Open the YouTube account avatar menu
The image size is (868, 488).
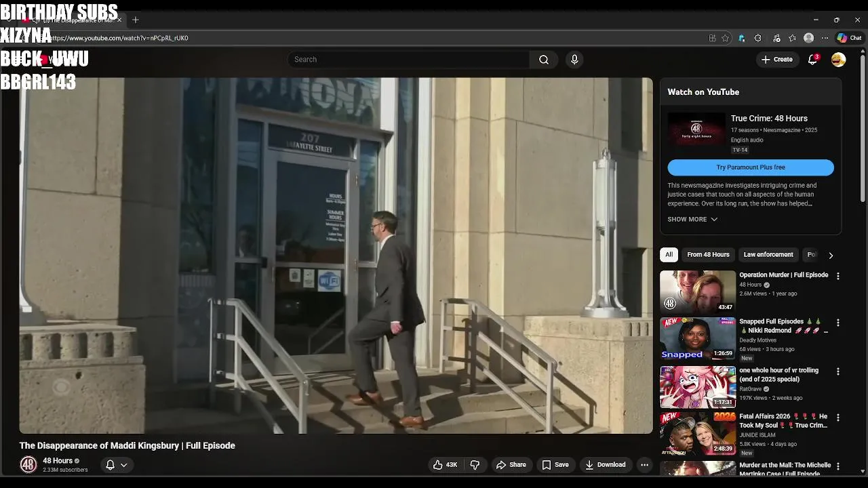point(839,60)
